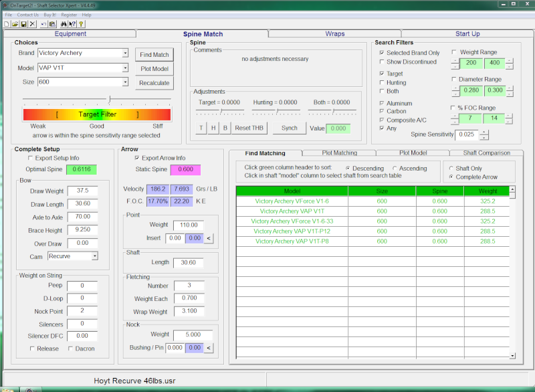
Task: Enable the % FOC Range checkbox
Action: (453, 108)
